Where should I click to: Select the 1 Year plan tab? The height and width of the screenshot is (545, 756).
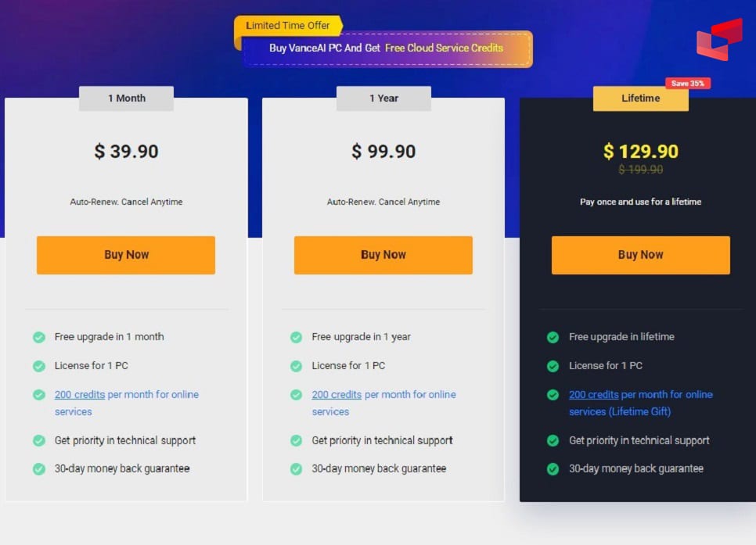383,98
